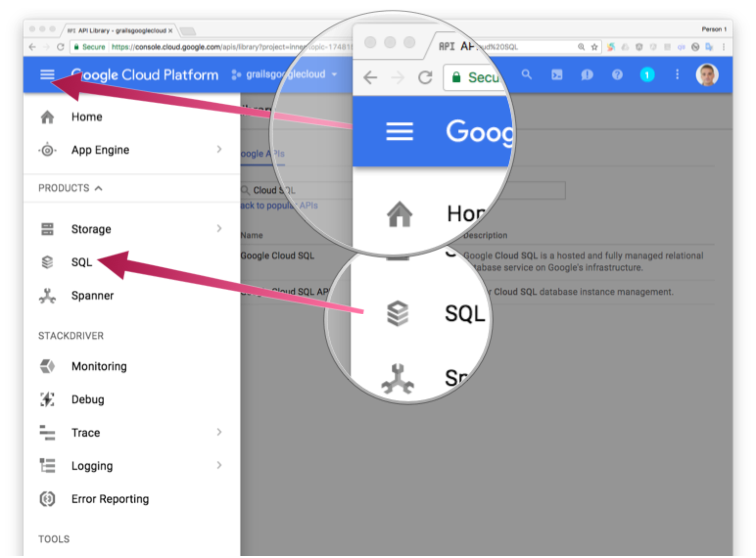The width and height of the screenshot is (756, 558).
Task: Reload the page with refresh icon
Action: coord(60,47)
